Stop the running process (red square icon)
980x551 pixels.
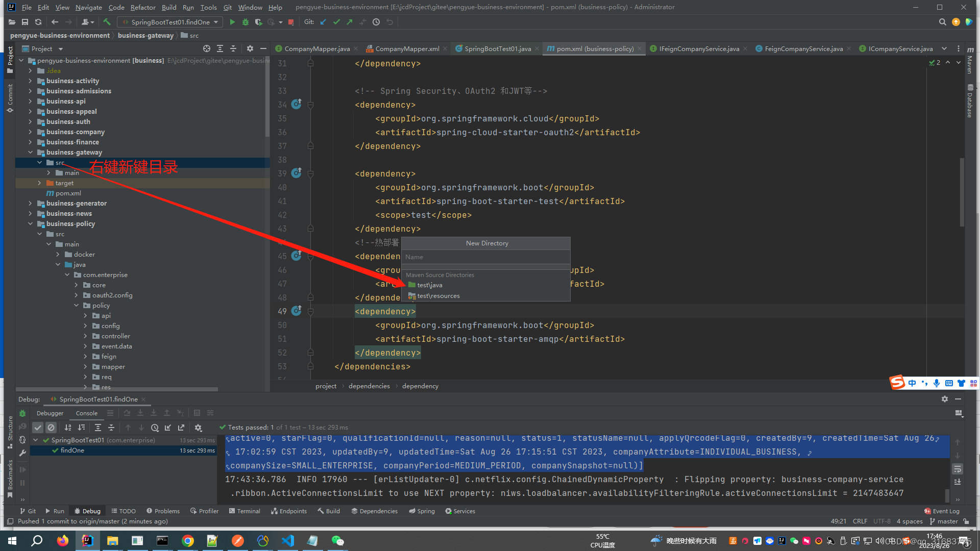pyautogui.click(x=291, y=22)
